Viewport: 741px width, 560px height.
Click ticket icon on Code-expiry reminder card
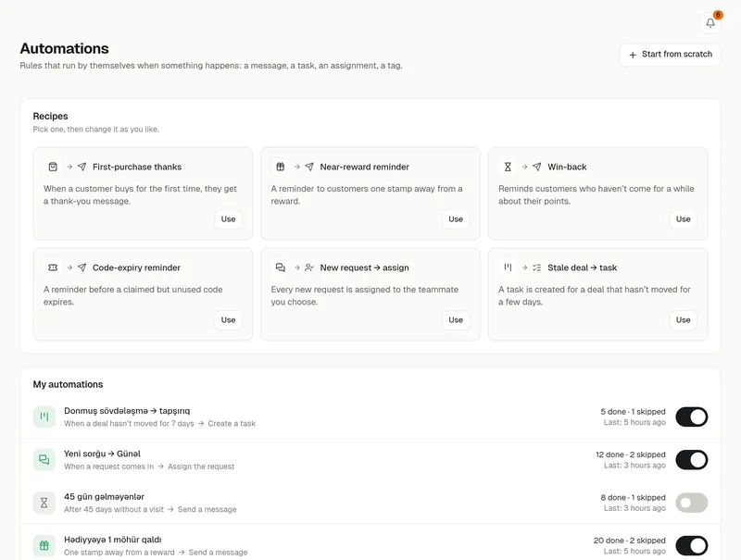coord(53,268)
